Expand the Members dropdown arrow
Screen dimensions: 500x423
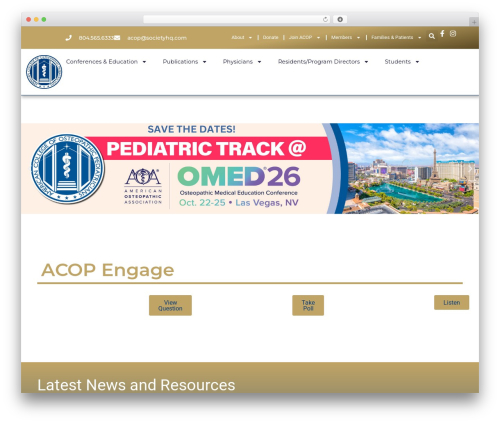(358, 38)
